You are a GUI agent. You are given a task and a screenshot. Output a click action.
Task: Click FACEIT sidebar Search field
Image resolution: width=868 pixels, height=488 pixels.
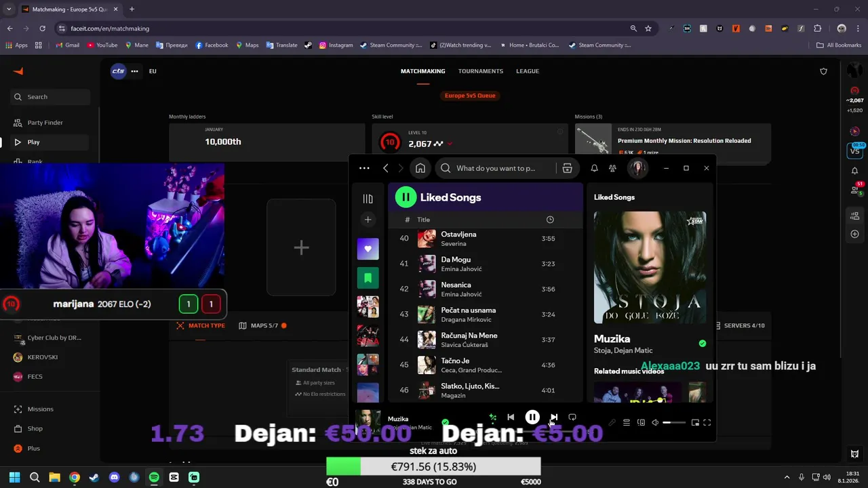click(50, 97)
